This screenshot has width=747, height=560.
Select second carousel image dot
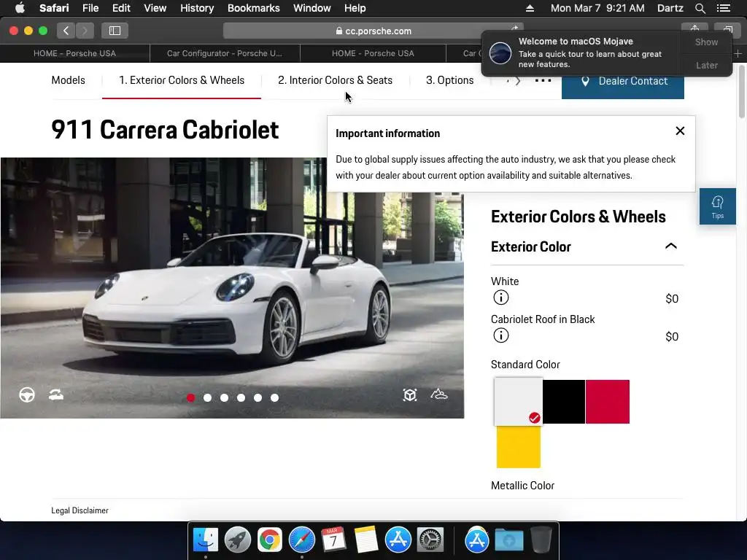pos(207,397)
